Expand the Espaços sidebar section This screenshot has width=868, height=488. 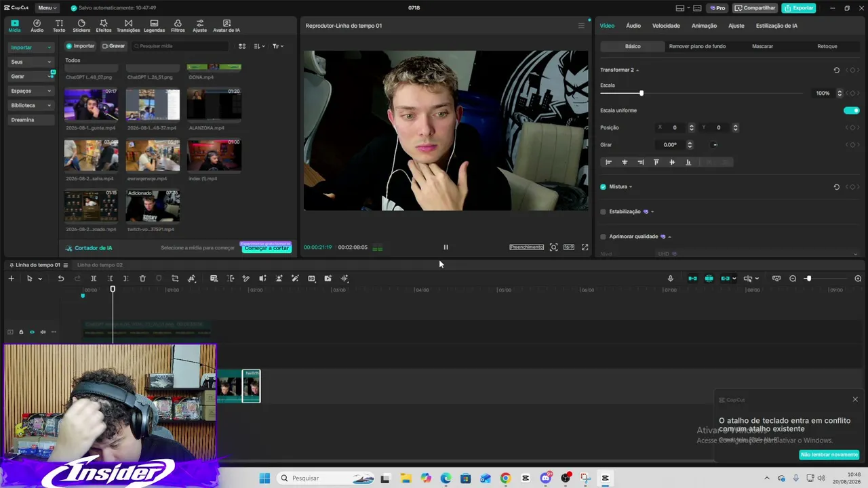coord(31,91)
